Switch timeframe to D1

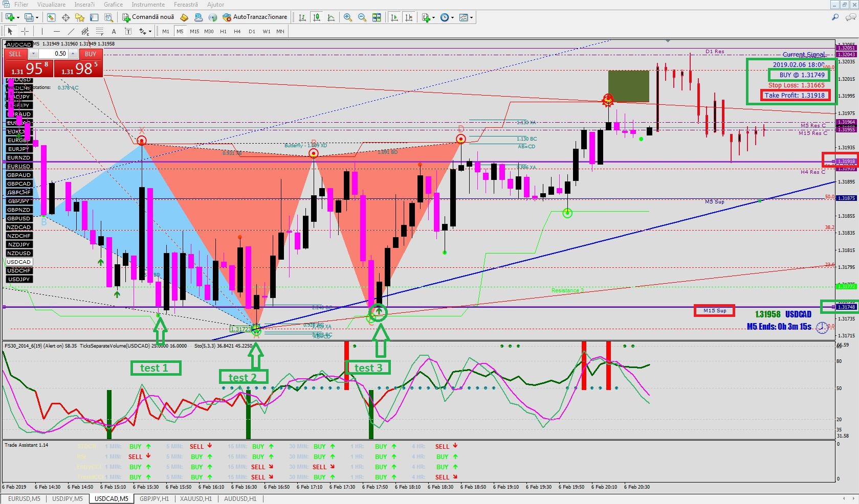tap(252, 32)
